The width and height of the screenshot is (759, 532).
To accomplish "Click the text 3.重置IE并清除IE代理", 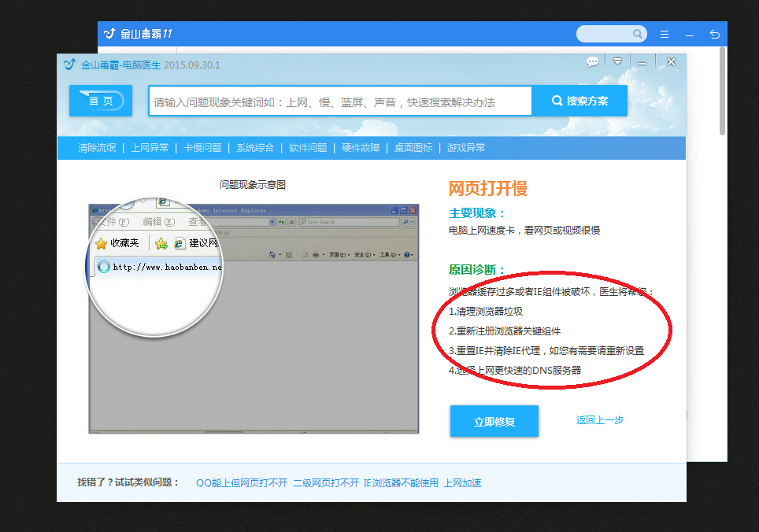I will (x=494, y=351).
